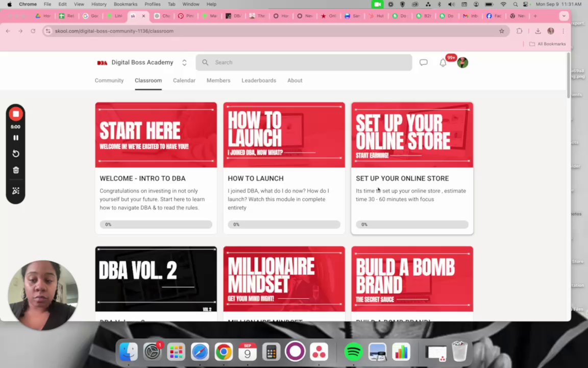Click the HOW TO LAUNCH card title
Screen dimensions: 588x368
(255, 178)
